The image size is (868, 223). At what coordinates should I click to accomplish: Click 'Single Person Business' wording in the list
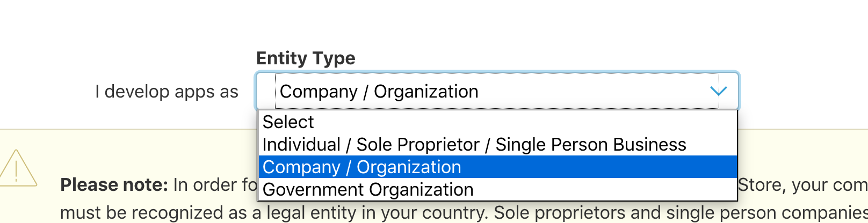(590, 145)
